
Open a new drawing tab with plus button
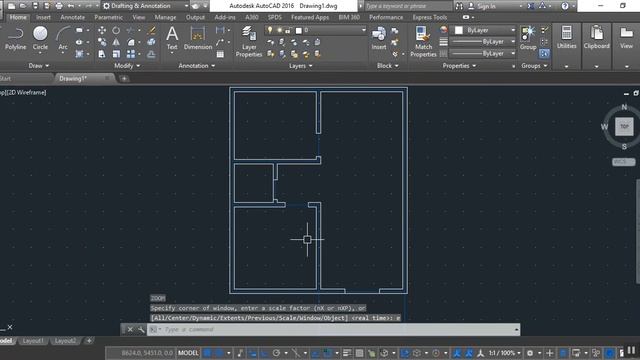tap(124, 78)
